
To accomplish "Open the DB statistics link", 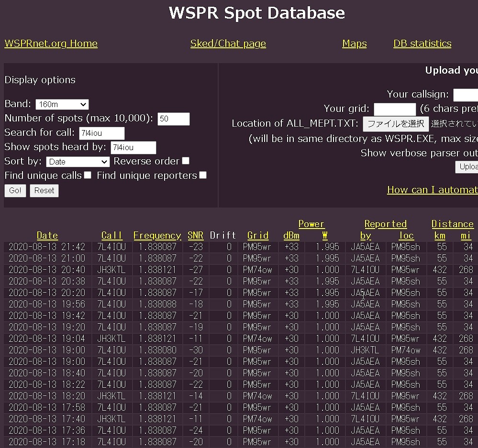I will pyautogui.click(x=422, y=44).
